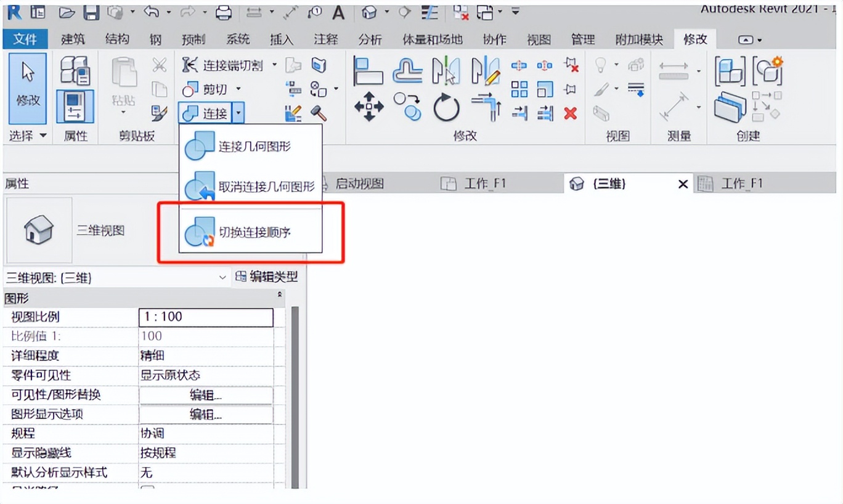Collapse the 图形 properties section
This screenshot has height=504, width=843.
[280, 295]
